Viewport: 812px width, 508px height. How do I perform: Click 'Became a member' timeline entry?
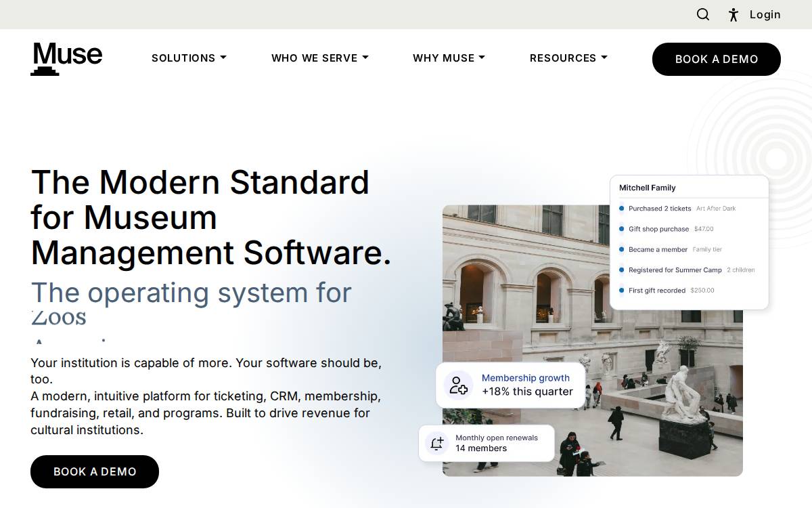pos(658,249)
